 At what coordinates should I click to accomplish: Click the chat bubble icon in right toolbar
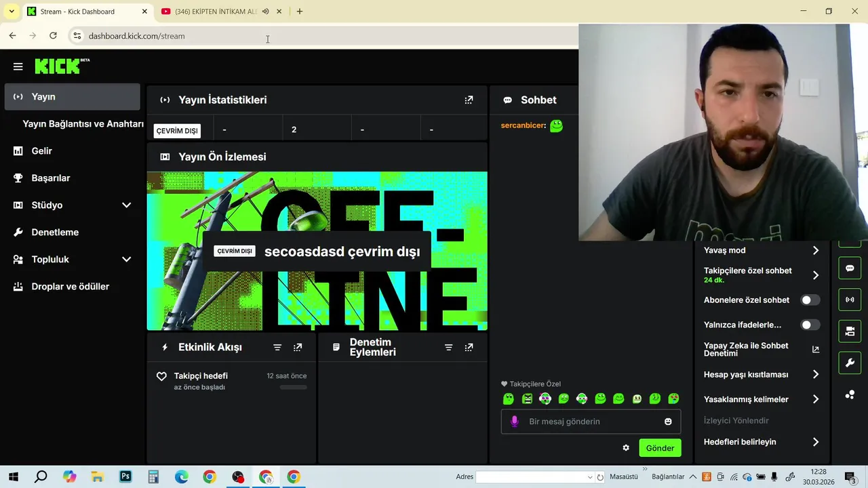850,268
